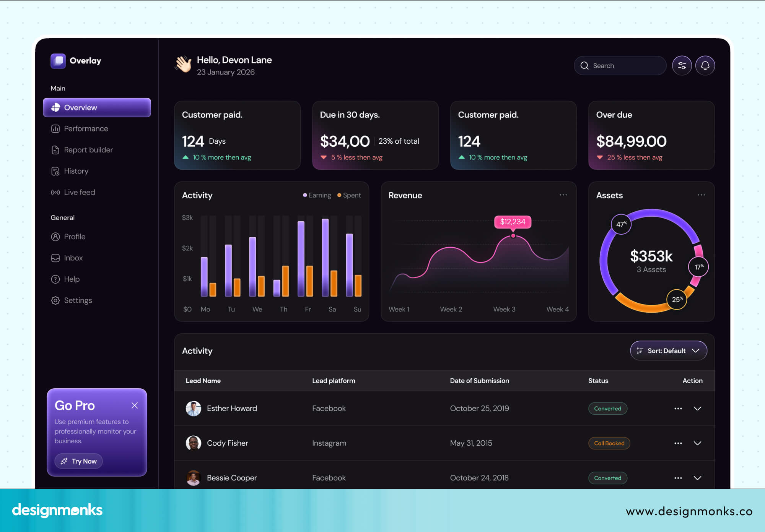The width and height of the screenshot is (765, 532).
Task: Open the Assets card options menu
Action: pyautogui.click(x=701, y=195)
